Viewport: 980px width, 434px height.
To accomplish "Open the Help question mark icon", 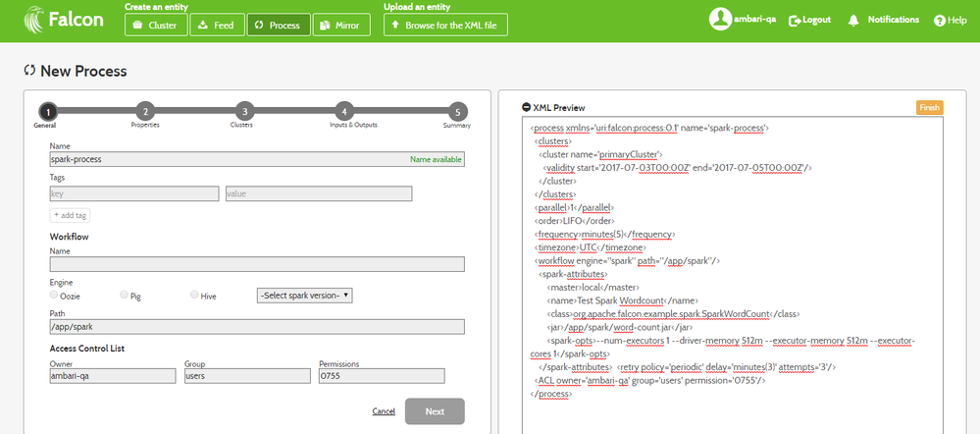I will pyautogui.click(x=939, y=21).
